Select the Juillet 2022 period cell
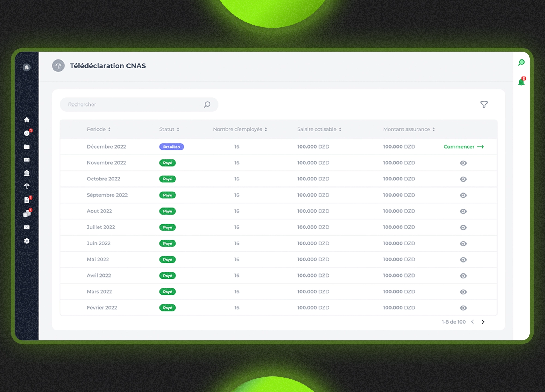Screen dimensions: 545x392 pos(101,227)
